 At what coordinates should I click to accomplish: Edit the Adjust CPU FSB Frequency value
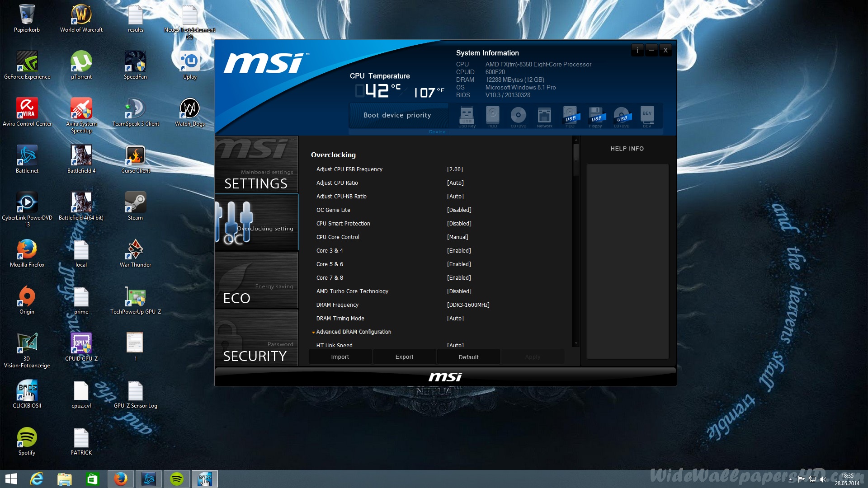point(455,169)
